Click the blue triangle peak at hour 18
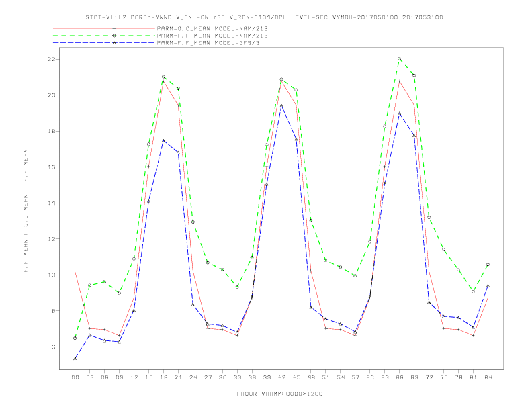Viewport: 532px width, 411px height. click(x=163, y=140)
